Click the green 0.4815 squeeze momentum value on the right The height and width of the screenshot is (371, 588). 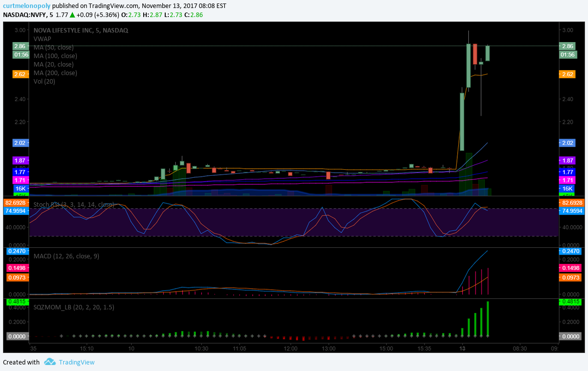(x=570, y=302)
